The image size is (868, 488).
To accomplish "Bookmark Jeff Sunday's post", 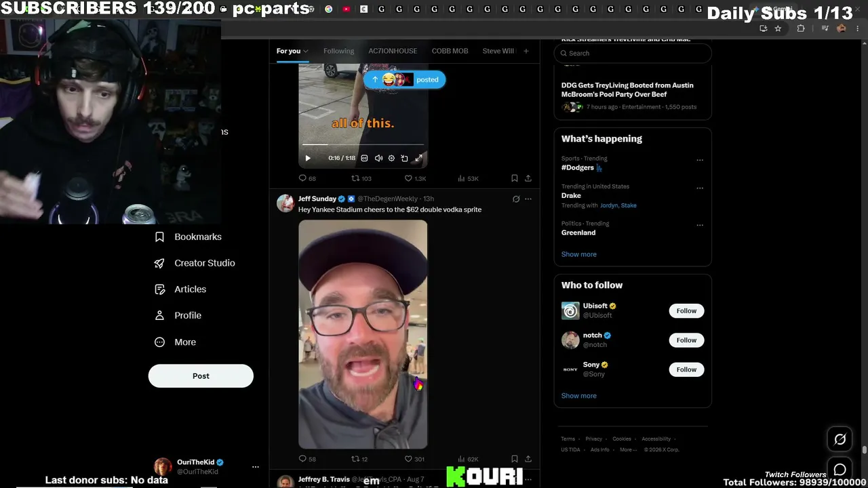I will [515, 459].
